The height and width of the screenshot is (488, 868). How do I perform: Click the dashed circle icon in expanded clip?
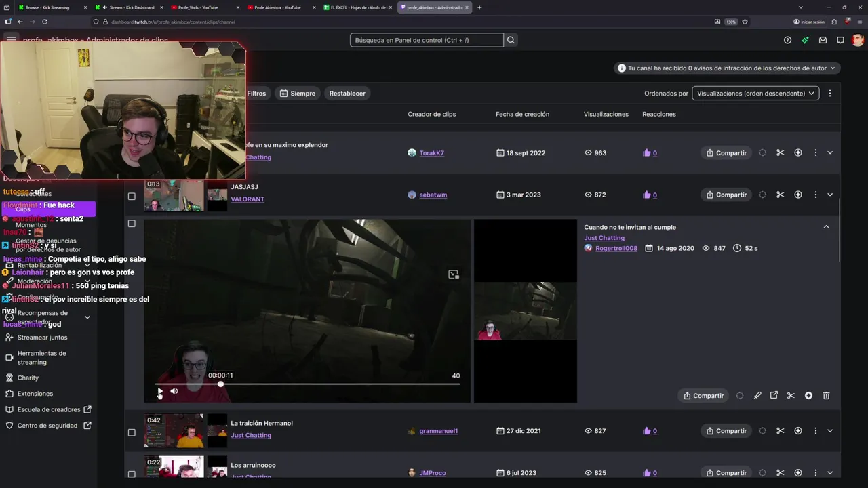(740, 396)
